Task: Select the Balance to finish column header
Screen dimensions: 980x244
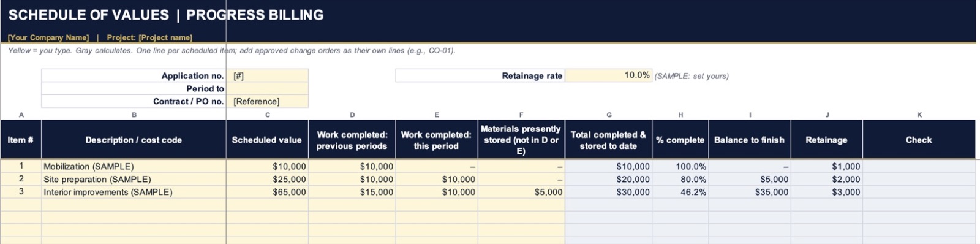Action: pyautogui.click(x=750, y=140)
